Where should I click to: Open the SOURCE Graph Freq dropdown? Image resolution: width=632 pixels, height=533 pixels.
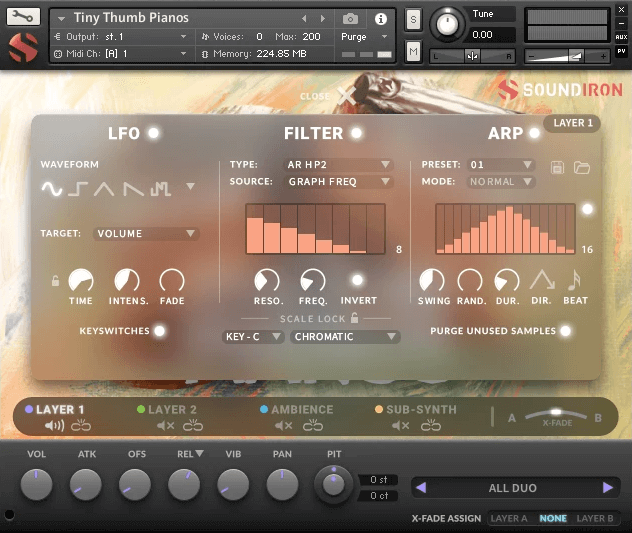click(338, 181)
